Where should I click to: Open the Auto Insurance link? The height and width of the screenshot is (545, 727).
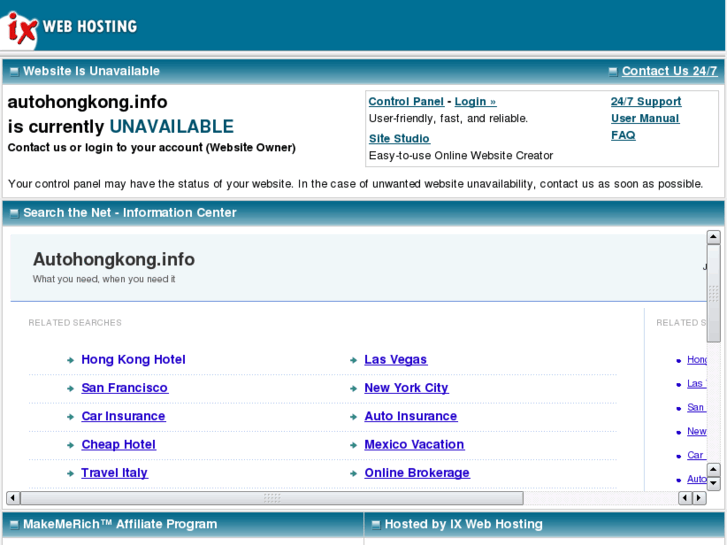point(411,416)
